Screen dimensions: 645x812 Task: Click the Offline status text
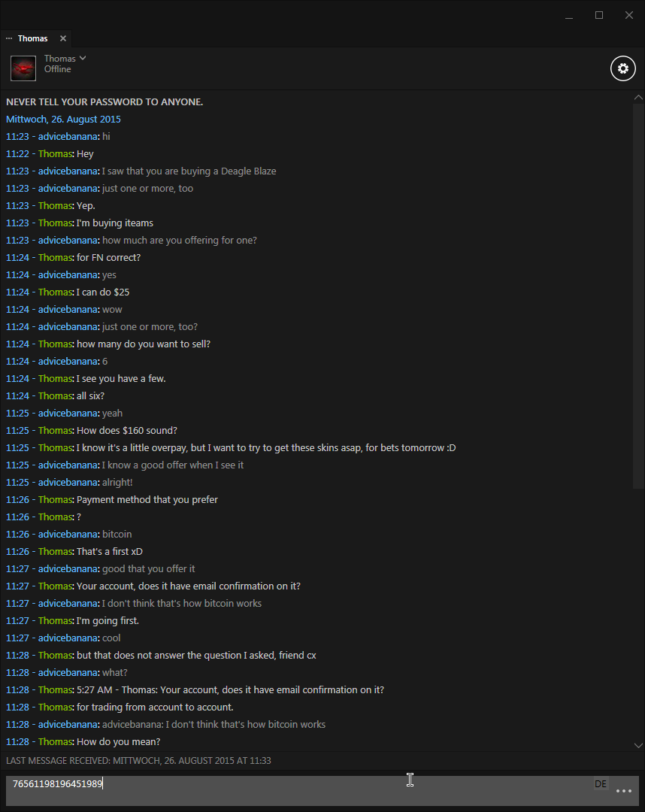coord(57,69)
